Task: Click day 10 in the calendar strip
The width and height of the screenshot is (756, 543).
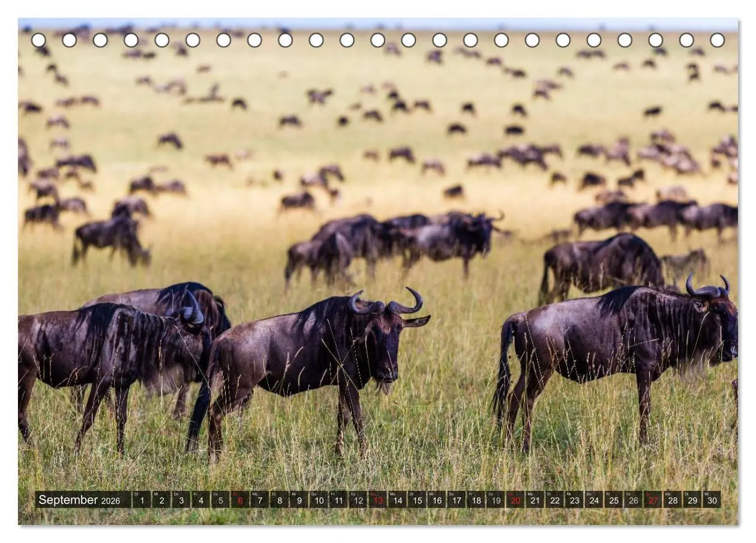Action: [x=319, y=500]
